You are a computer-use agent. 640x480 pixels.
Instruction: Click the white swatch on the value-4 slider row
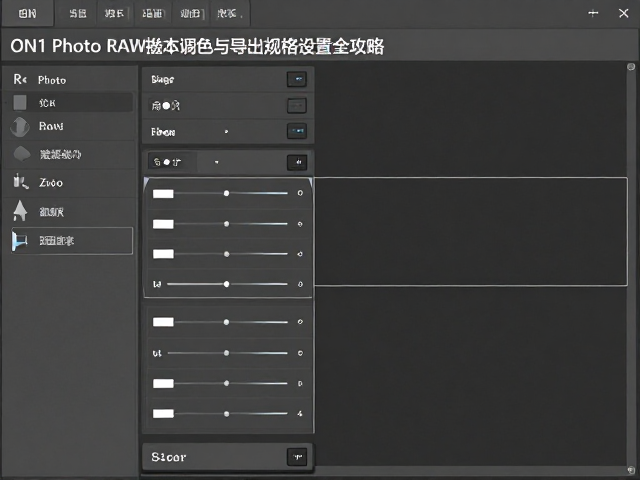click(163, 414)
